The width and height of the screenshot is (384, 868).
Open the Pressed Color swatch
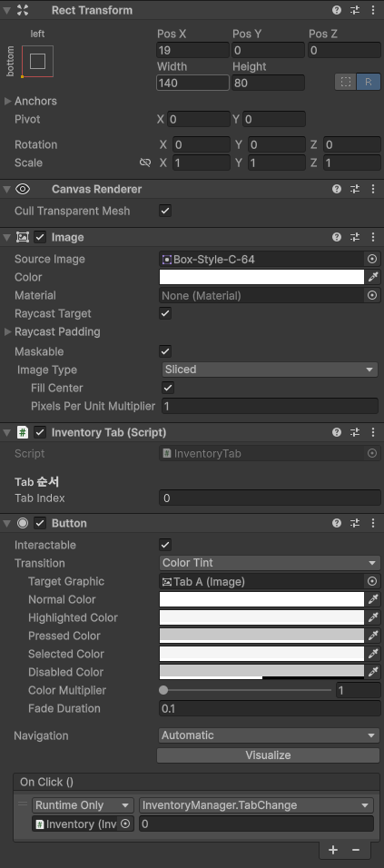point(261,636)
